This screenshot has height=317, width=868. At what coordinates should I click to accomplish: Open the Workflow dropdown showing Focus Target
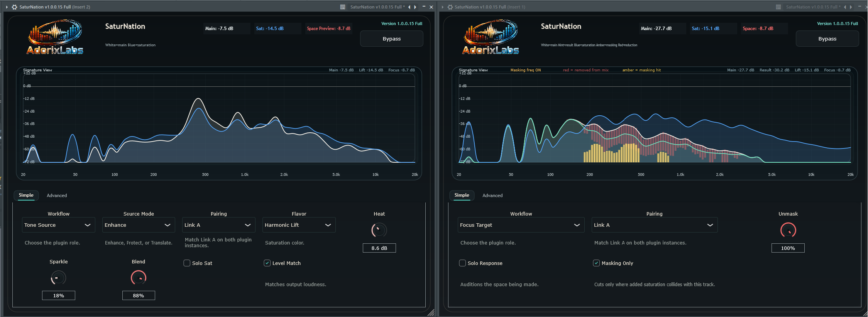click(521, 225)
